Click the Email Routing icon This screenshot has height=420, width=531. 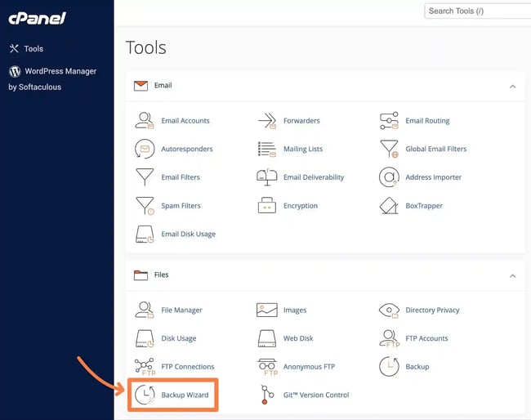pyautogui.click(x=389, y=121)
